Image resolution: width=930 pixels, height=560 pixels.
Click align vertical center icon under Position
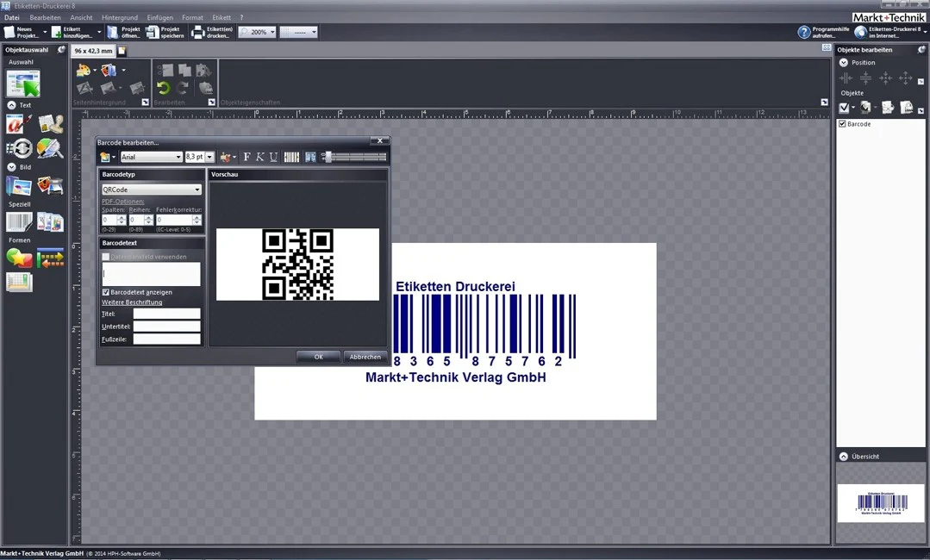click(x=865, y=78)
